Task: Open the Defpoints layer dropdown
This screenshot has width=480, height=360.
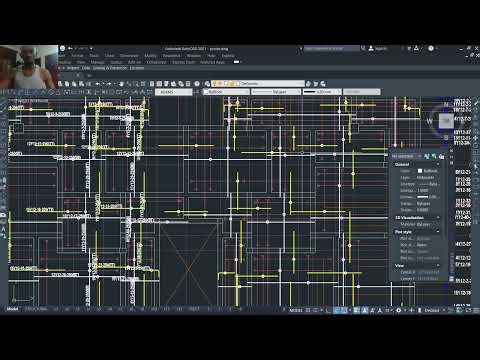Action: pos(258,84)
